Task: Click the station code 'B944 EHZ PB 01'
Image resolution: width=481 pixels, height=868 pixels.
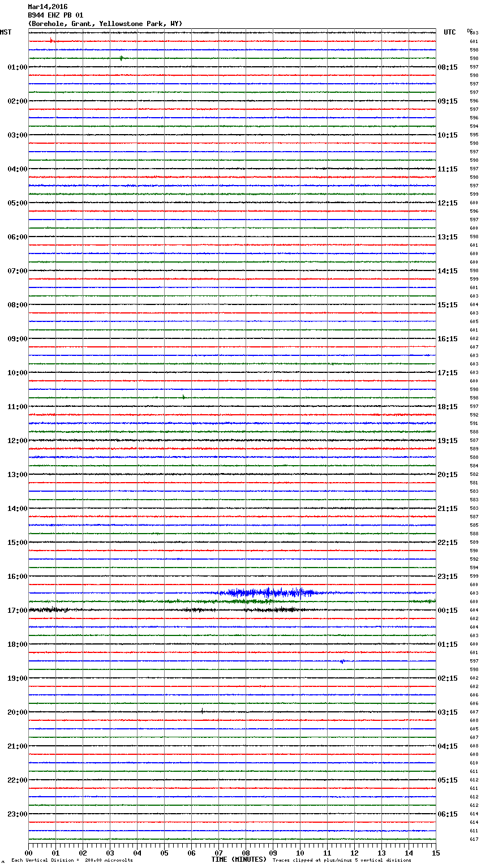Action: [55, 15]
